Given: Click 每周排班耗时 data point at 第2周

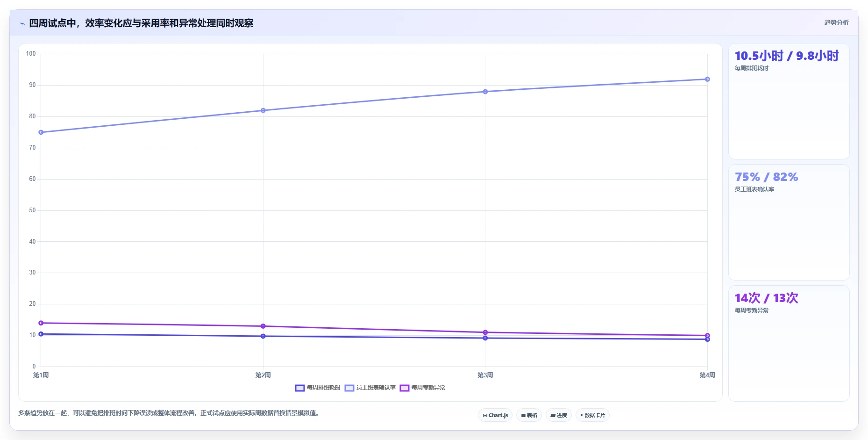Looking at the screenshot, I should click(x=263, y=336).
